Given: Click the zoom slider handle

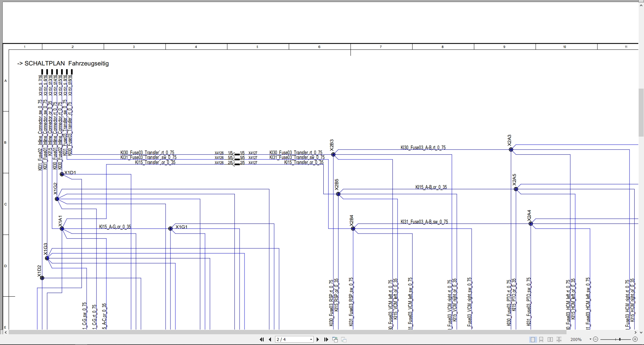Looking at the screenshot, I should click(620, 340).
